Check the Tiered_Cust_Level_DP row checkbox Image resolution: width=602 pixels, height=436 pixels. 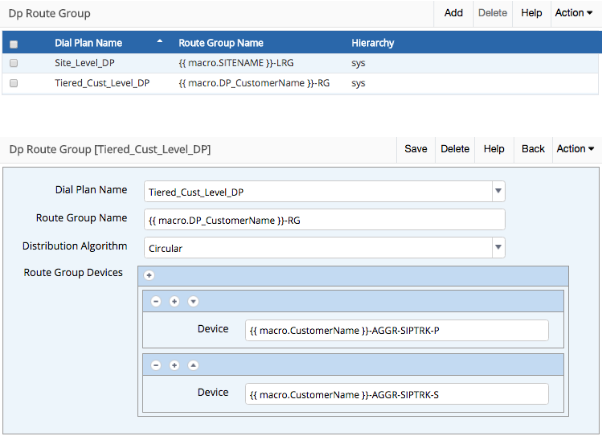(13, 83)
